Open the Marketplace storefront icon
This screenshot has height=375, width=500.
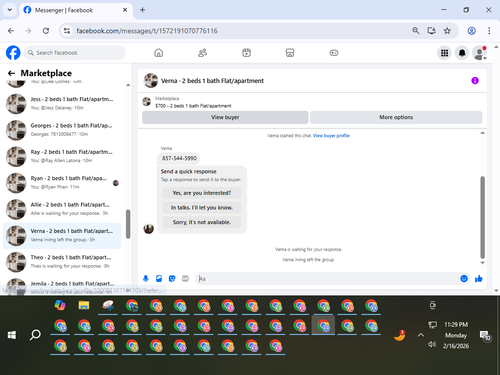(290, 53)
